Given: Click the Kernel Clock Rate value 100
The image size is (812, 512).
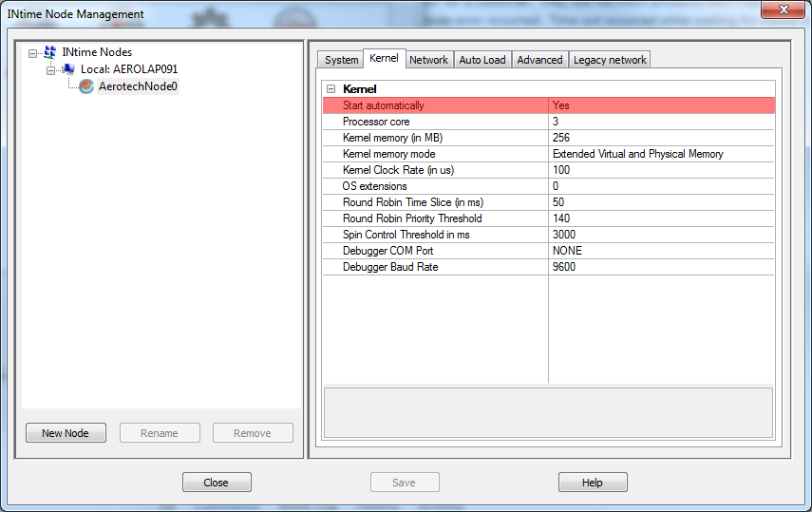Looking at the screenshot, I should click(661, 170).
